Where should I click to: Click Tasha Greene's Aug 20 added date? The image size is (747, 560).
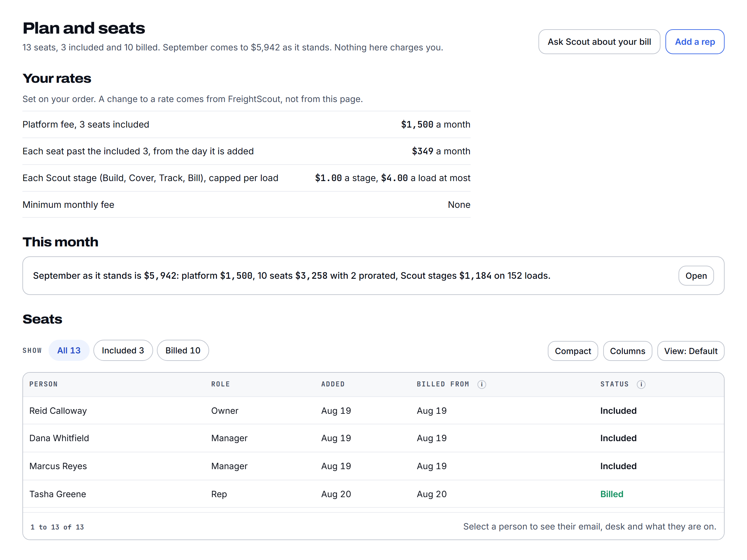point(336,494)
